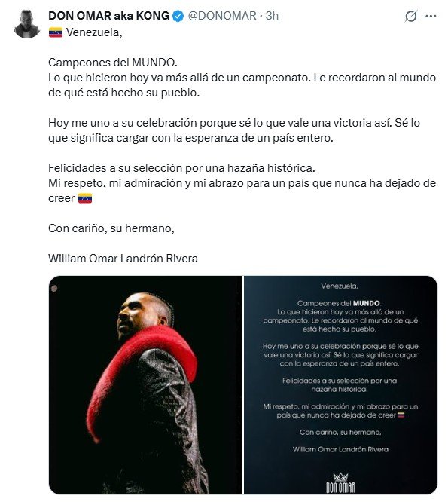Click the Campeones del MUNDO tweet line
Image resolution: width=448 pixels, height=502 pixels.
click(x=112, y=63)
